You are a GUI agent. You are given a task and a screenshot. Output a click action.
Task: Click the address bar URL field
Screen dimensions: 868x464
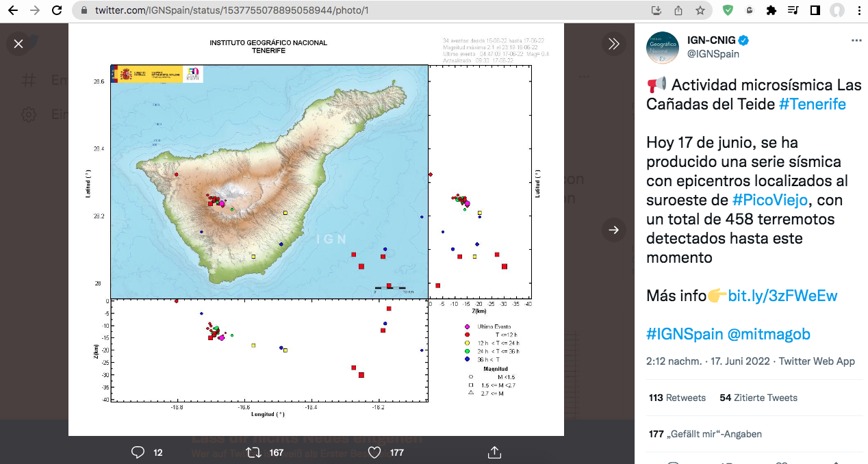click(231, 10)
